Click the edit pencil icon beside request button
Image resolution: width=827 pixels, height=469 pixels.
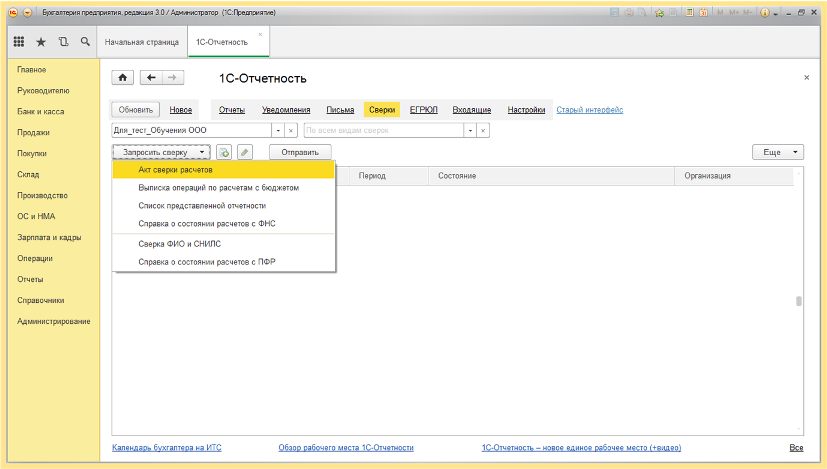tap(245, 152)
